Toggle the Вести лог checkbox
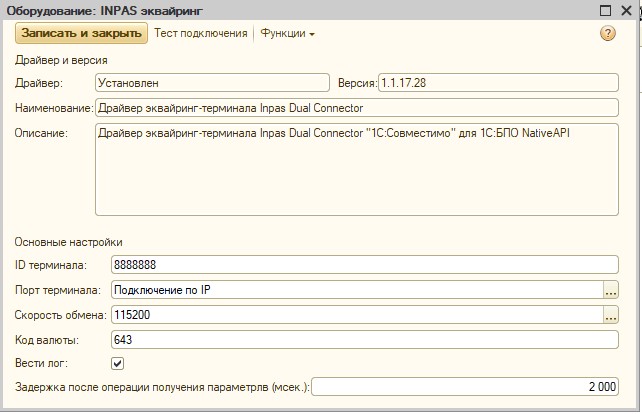Image resolution: width=642 pixels, height=414 pixels. point(118,363)
